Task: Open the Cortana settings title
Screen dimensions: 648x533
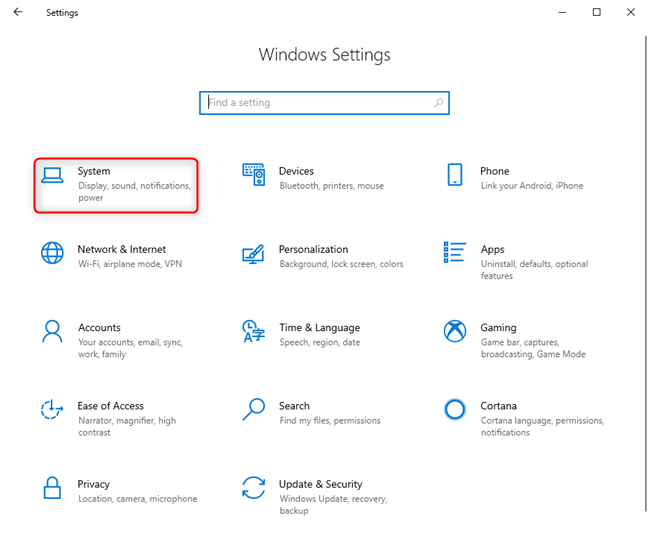Action: point(498,406)
